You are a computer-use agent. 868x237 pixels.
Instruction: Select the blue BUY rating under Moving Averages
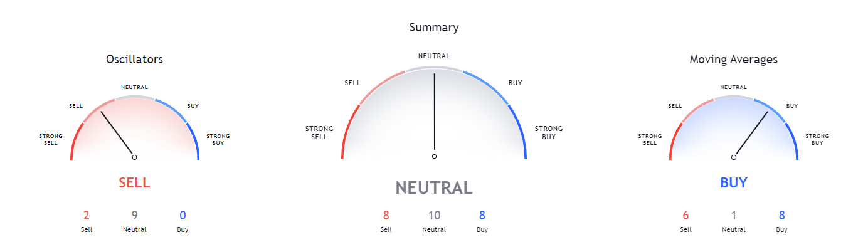[733, 183]
